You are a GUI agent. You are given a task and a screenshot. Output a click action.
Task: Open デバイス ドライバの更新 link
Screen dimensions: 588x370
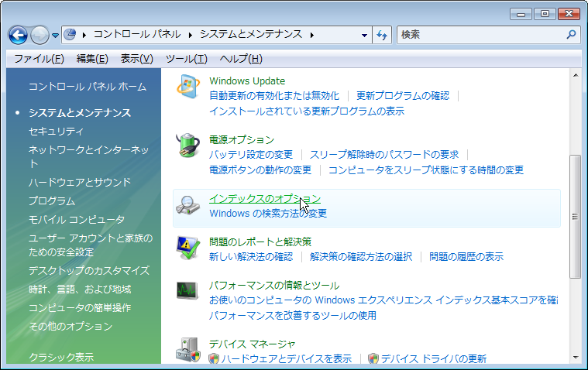tap(434, 358)
